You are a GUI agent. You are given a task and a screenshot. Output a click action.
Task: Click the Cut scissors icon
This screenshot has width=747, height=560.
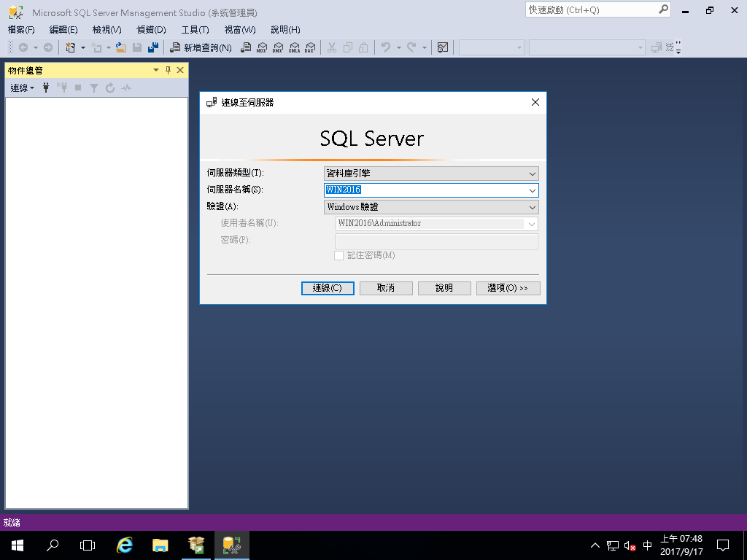[x=332, y=47]
